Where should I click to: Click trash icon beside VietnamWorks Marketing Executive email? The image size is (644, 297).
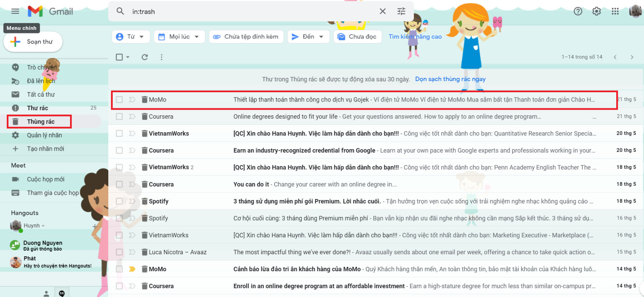(x=144, y=235)
